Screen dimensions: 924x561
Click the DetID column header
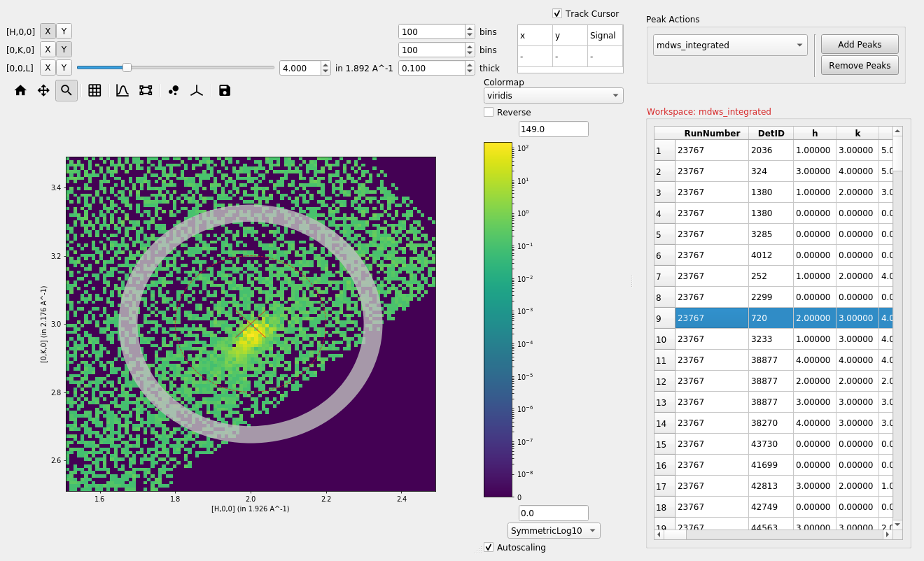coord(771,133)
